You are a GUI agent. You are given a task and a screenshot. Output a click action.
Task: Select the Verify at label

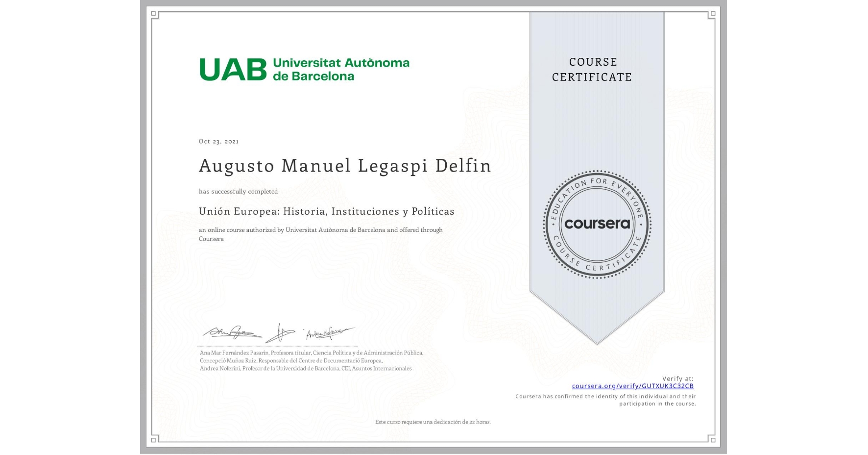[677, 378]
